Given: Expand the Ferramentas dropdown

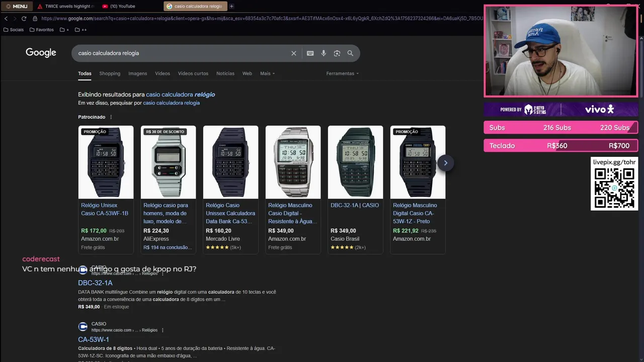Looking at the screenshot, I should click(343, 73).
